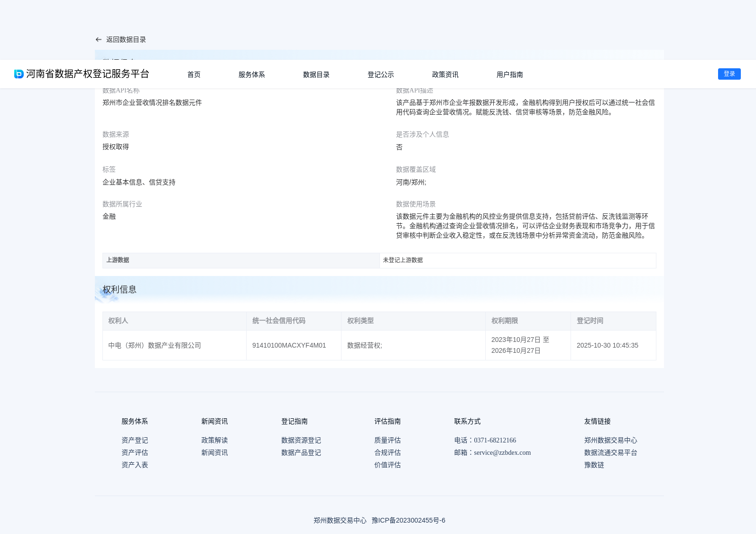
Task: Click the 登记指南 footer heading
Action: [x=295, y=422]
